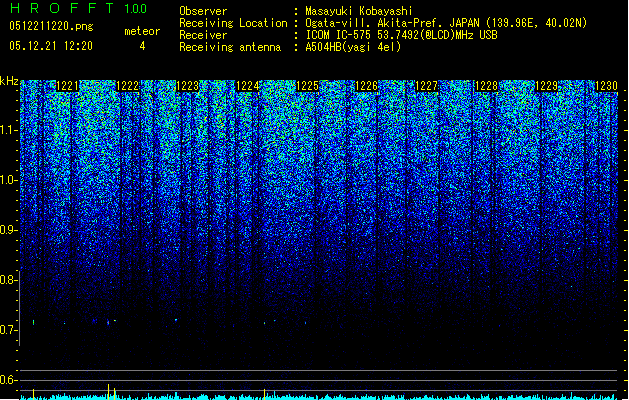Click the date stamp 05.12.21 12:20
The height and width of the screenshot is (400, 629).
(51, 46)
